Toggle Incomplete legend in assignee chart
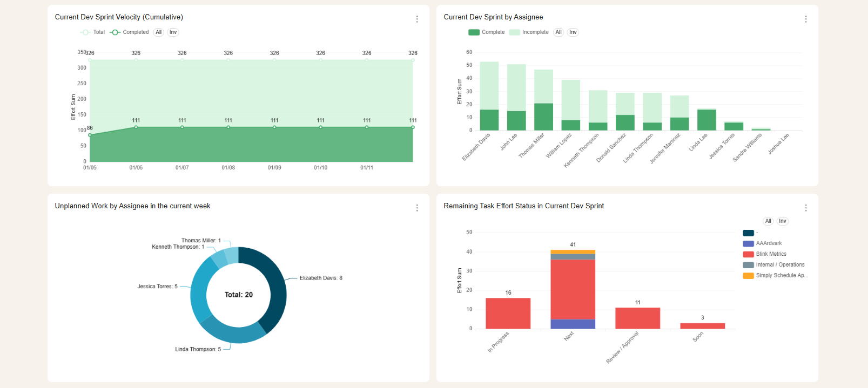The width and height of the screenshot is (868, 388). (529, 32)
